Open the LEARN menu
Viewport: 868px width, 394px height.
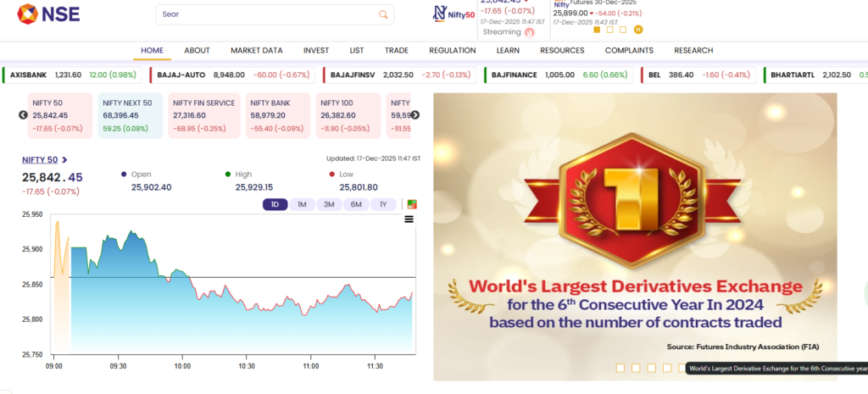point(509,50)
